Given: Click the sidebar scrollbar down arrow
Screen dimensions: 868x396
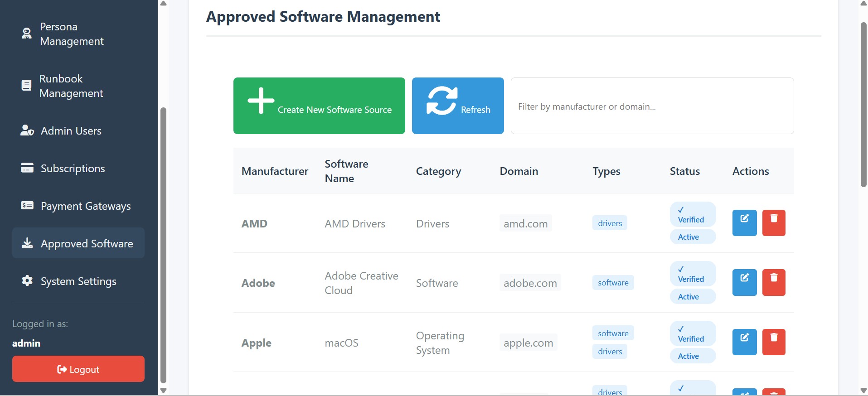Looking at the screenshot, I should pyautogui.click(x=164, y=391).
